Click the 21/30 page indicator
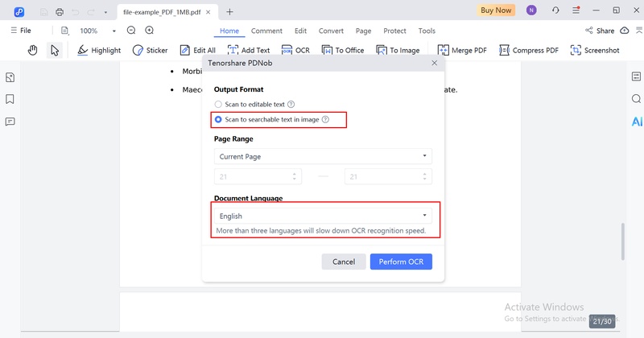644x338 pixels. (602, 321)
